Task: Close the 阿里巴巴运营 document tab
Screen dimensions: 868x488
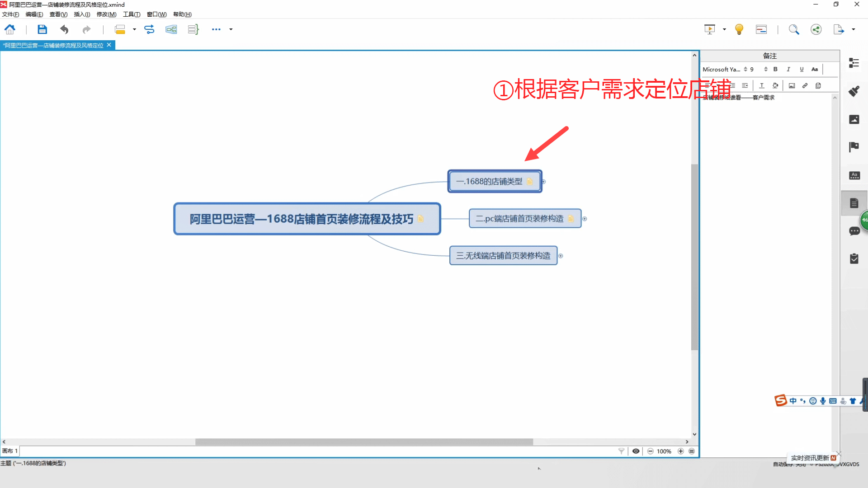Action: pyautogui.click(x=109, y=45)
